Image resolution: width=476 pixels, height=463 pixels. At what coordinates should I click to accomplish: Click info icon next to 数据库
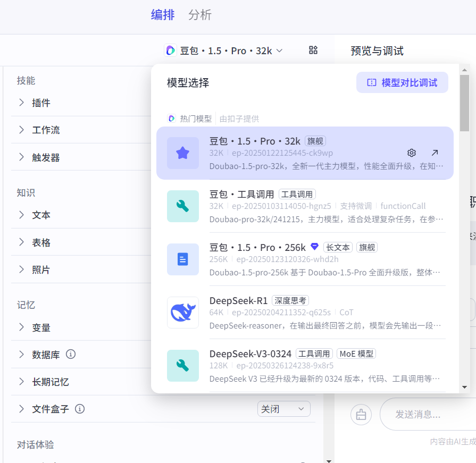point(71,354)
